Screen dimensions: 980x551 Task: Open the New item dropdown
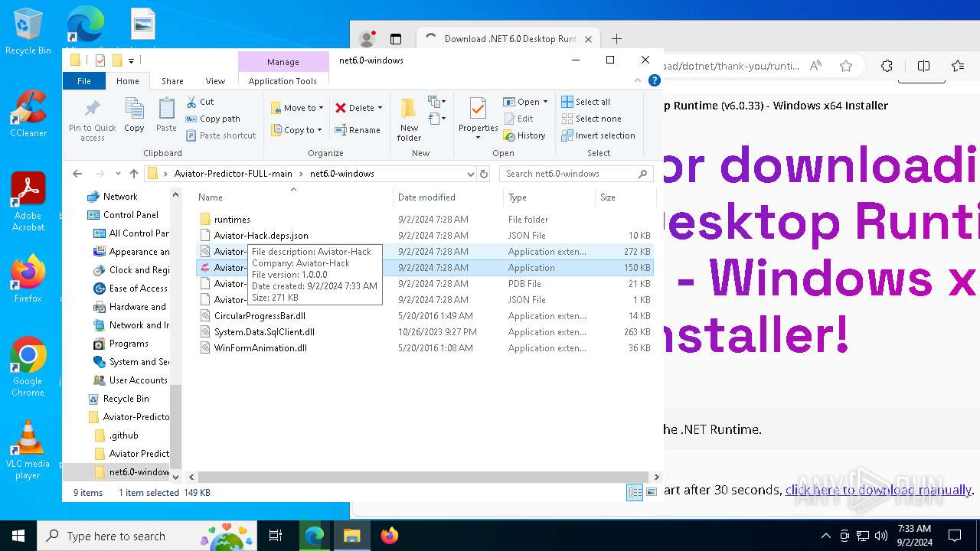[437, 102]
